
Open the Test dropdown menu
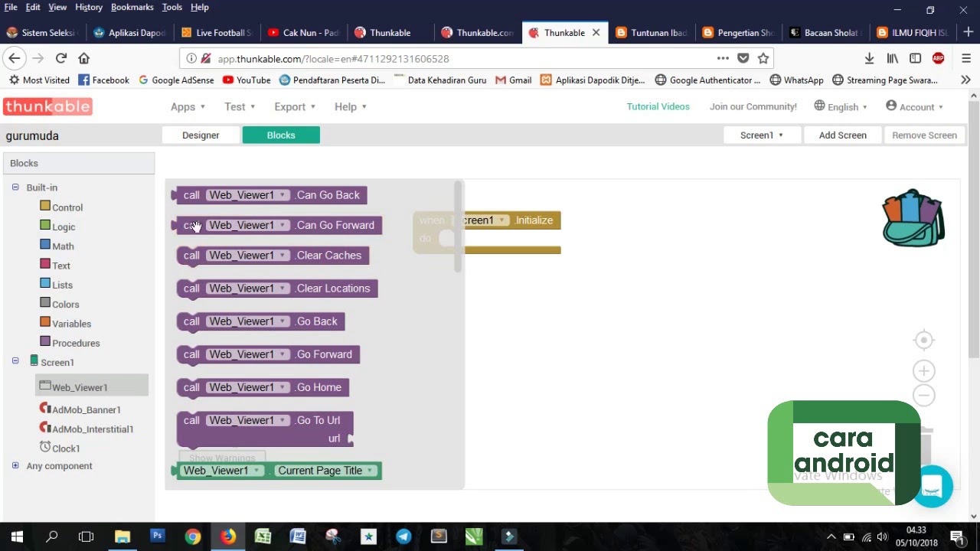pyautogui.click(x=240, y=106)
